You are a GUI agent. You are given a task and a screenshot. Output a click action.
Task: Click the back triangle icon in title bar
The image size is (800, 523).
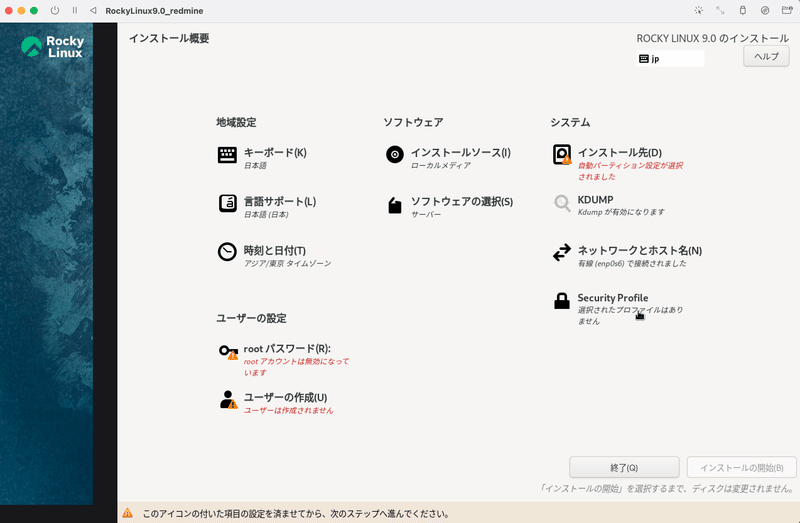coord(93,10)
